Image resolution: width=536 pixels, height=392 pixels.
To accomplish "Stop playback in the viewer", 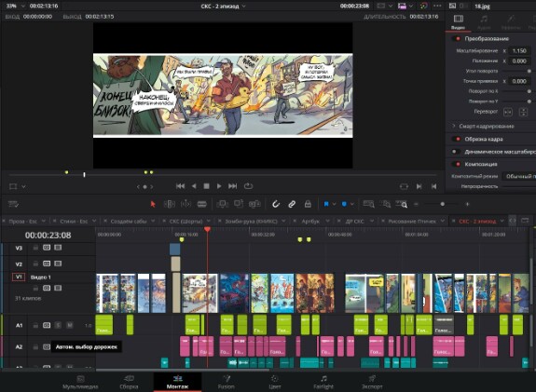I will click(x=206, y=186).
